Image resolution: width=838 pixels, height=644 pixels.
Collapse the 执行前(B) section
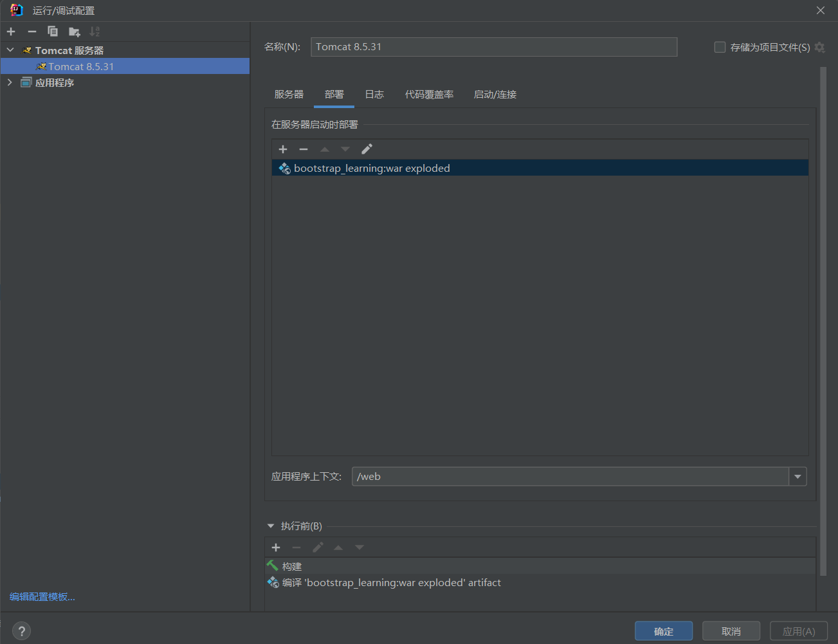pos(270,526)
